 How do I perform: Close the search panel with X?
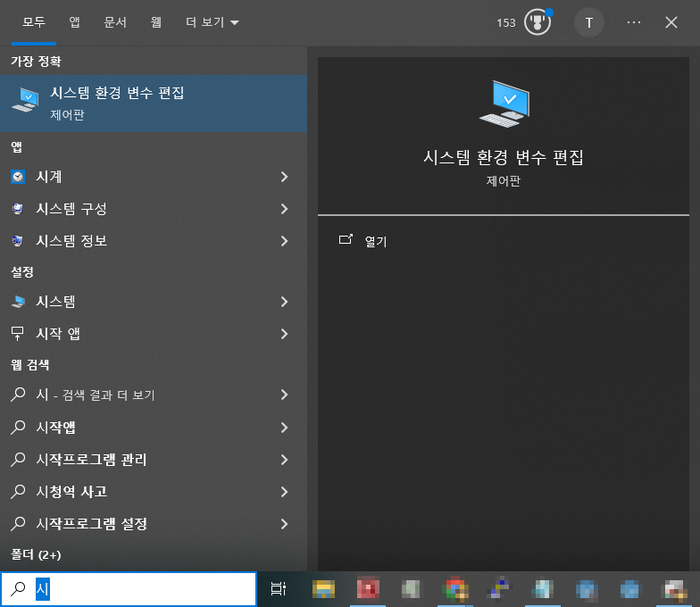tap(671, 22)
